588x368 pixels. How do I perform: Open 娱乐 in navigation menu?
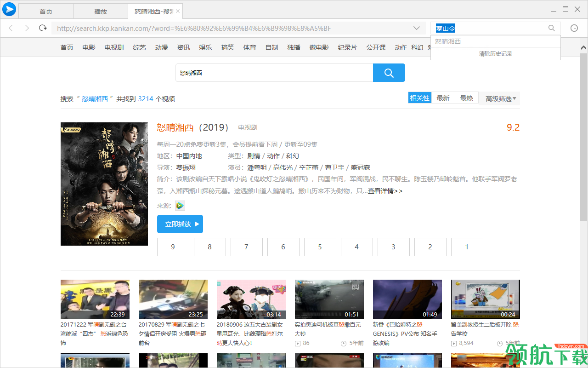[206, 47]
